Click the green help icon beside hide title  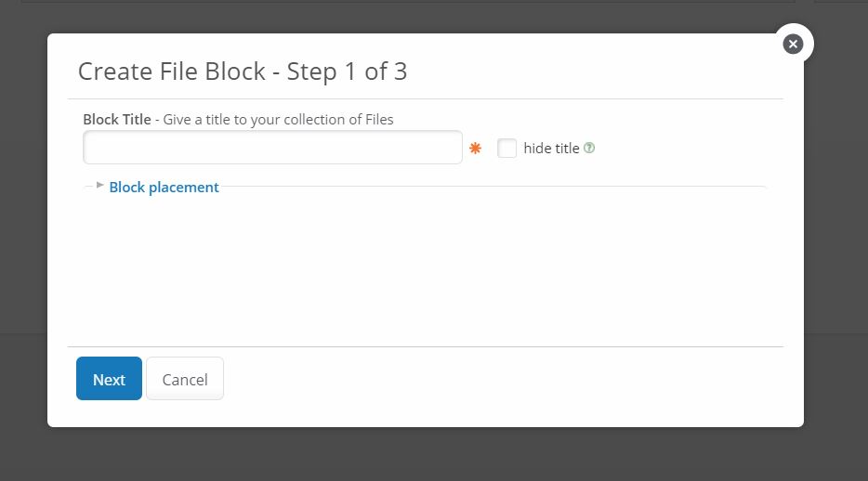[589, 148]
